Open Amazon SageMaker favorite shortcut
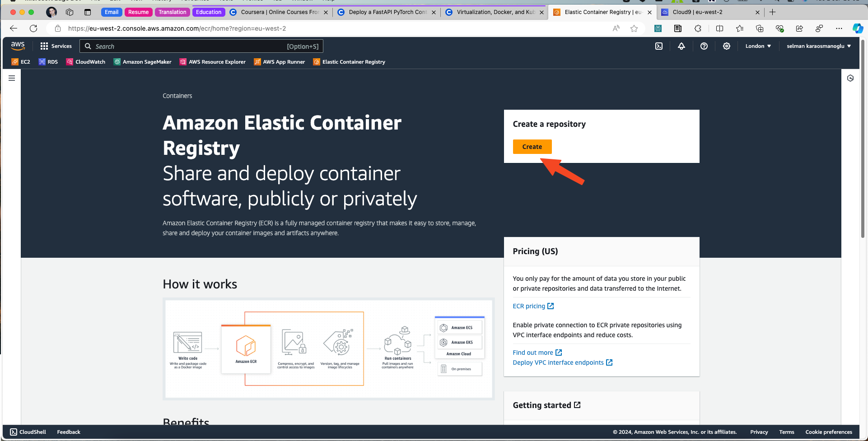This screenshot has height=441, width=868. [143, 62]
